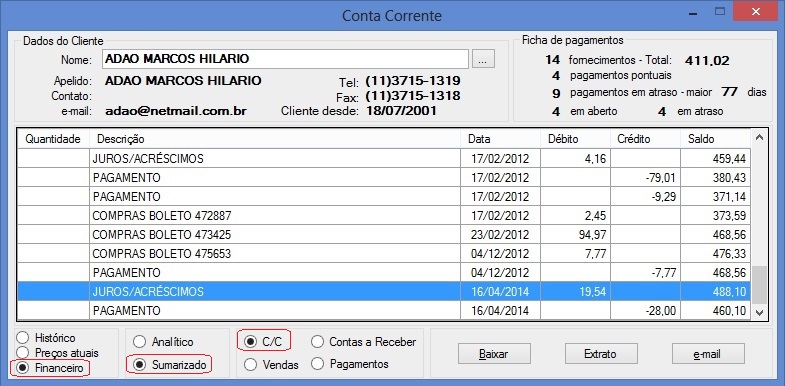Viewport: 785px width, 386px height.
Task: Click the Nome input field
Action: point(285,59)
